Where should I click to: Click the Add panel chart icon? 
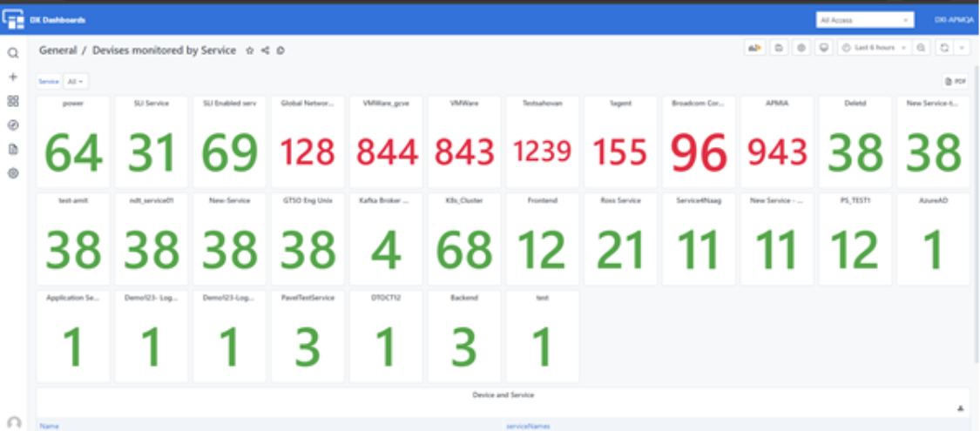point(755,48)
